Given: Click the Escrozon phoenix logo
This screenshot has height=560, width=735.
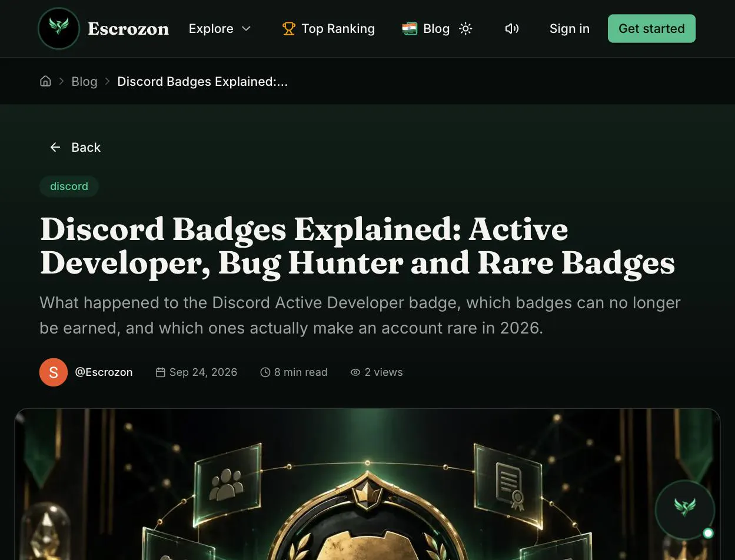Looking at the screenshot, I should (x=59, y=28).
